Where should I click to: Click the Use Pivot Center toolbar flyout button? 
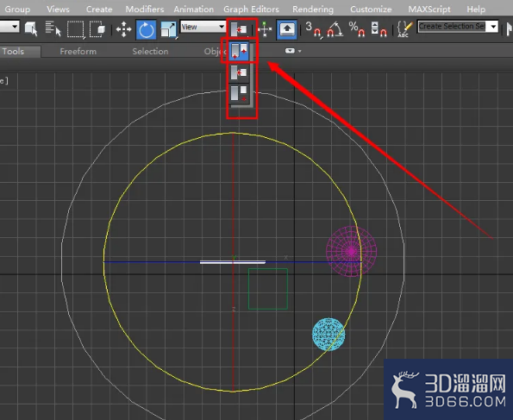pyautogui.click(x=240, y=29)
